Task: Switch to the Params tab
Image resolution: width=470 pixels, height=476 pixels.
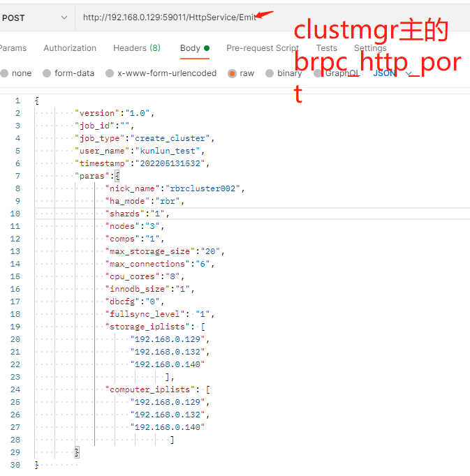Action: point(13,48)
